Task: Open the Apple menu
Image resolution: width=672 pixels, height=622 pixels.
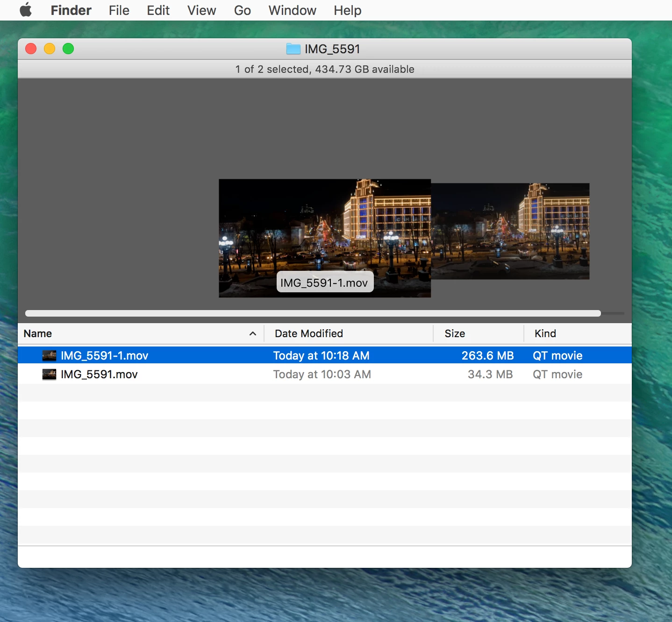Action: point(26,10)
